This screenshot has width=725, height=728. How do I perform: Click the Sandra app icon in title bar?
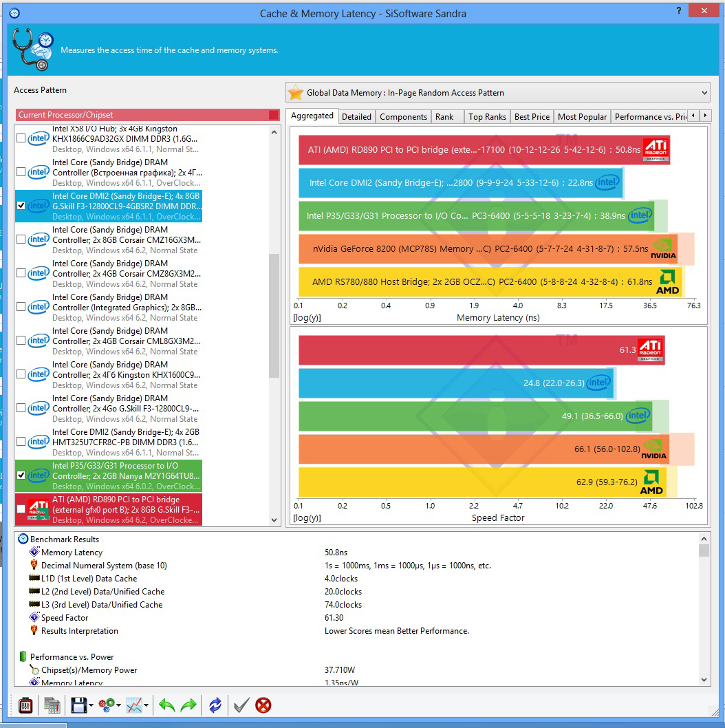point(14,13)
